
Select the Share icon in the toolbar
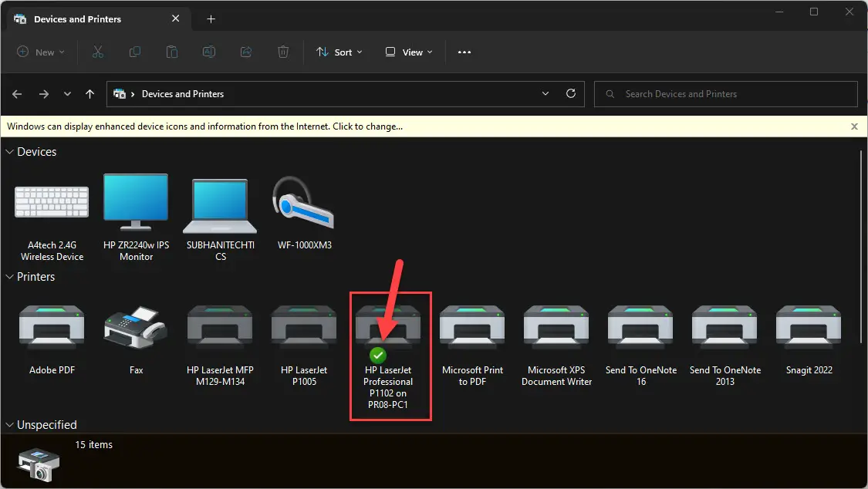tap(245, 52)
